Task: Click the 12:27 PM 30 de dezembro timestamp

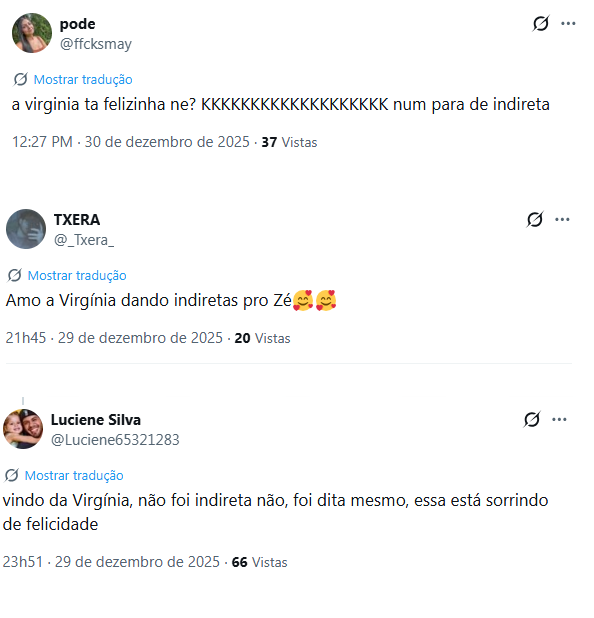Action: (131, 142)
